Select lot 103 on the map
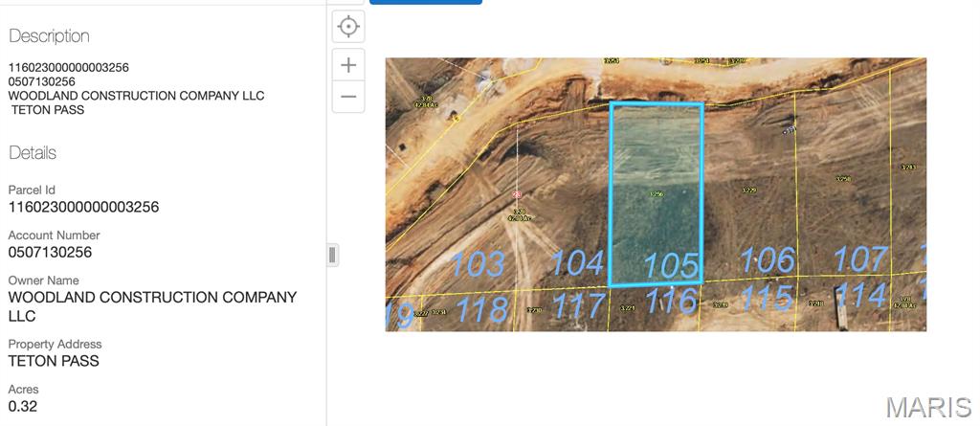The height and width of the screenshot is (426, 980). [478, 263]
